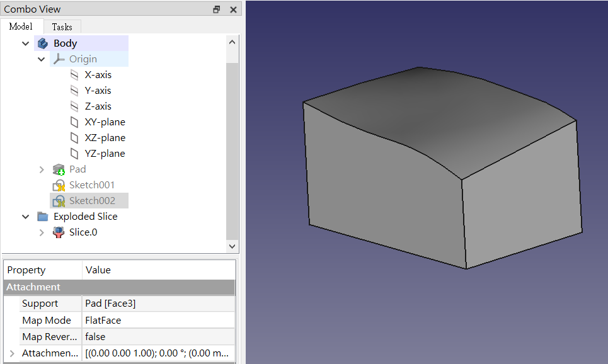Switch to the Model tab
This screenshot has height=364, width=608.
coord(21,26)
